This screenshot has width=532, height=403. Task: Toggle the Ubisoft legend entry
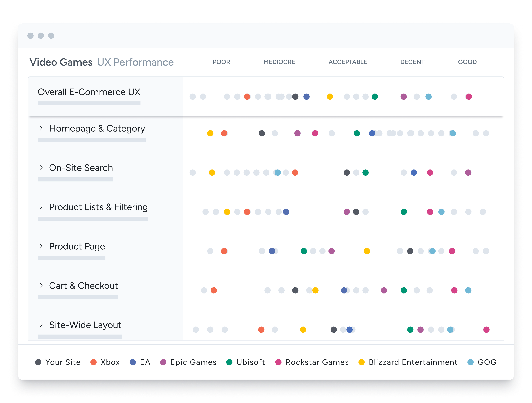pos(250,362)
